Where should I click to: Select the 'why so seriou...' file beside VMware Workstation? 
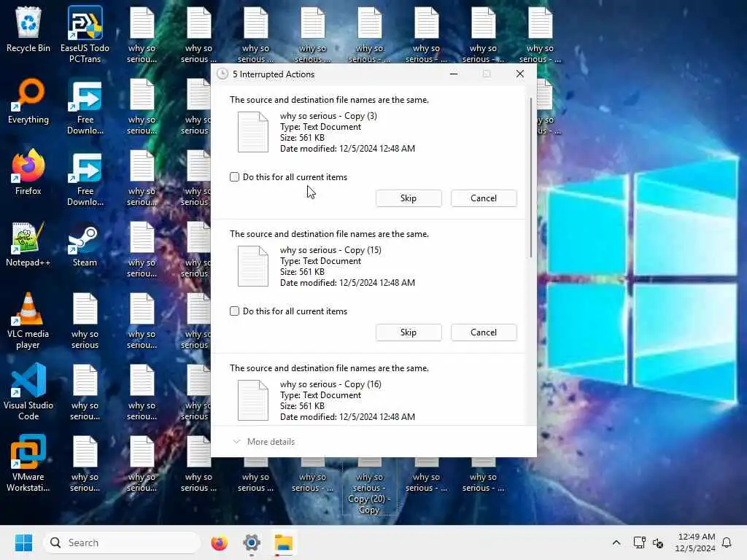pyautogui.click(x=85, y=464)
